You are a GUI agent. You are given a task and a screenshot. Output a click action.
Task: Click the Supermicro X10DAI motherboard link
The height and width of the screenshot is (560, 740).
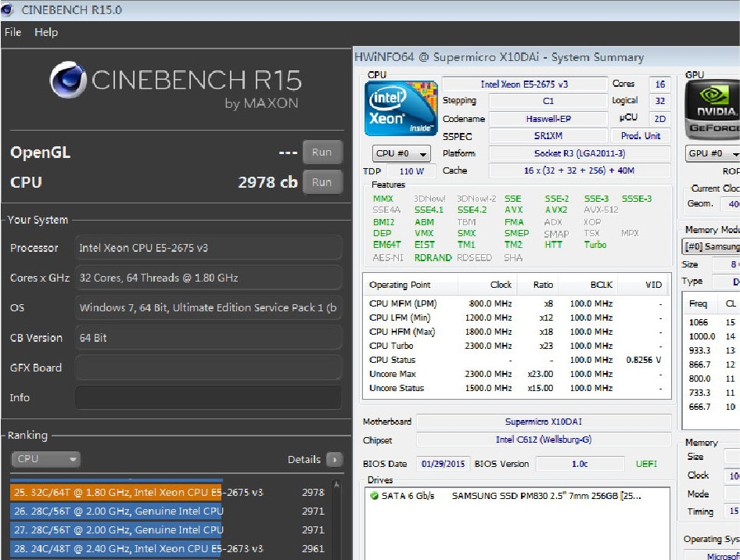point(544,422)
